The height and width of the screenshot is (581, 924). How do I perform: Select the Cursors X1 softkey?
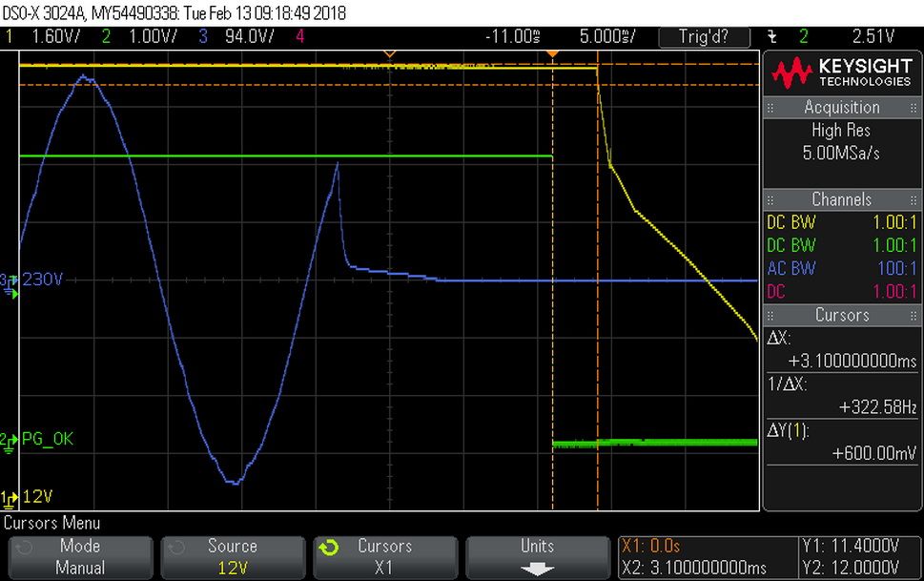click(385, 557)
